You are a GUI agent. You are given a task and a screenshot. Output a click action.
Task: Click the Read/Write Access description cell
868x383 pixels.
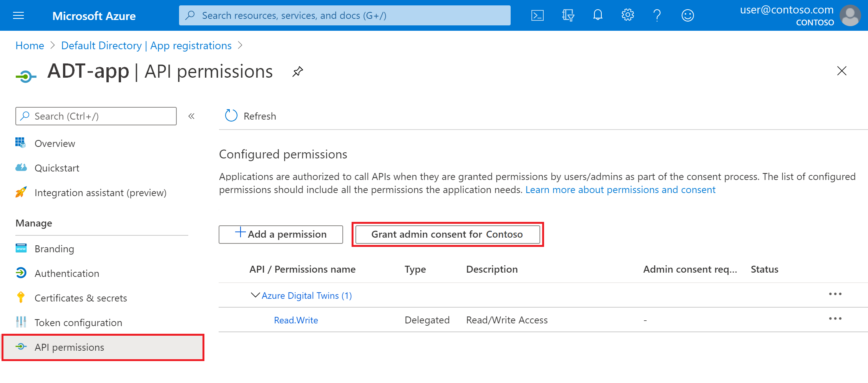coord(507,320)
